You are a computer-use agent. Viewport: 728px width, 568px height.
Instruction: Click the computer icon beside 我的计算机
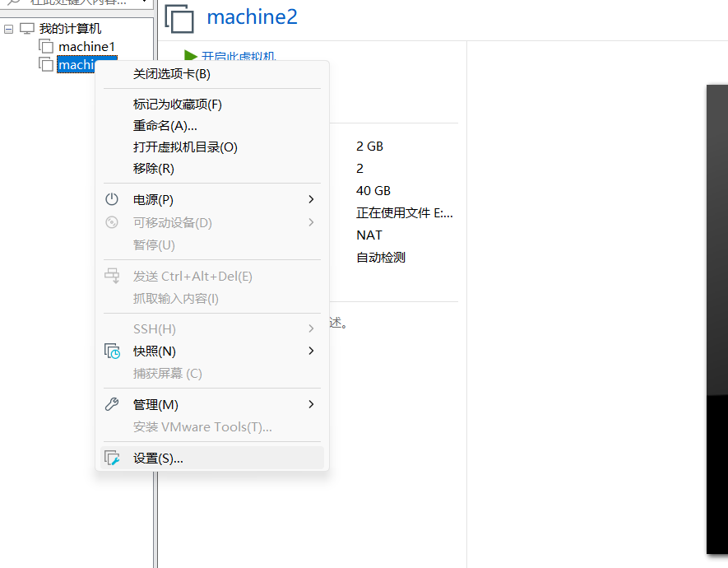[27, 29]
